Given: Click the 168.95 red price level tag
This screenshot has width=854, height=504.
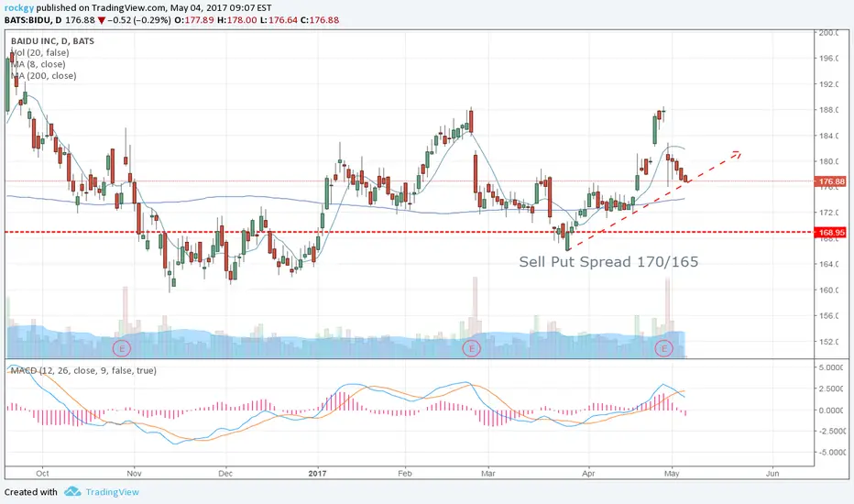Looking at the screenshot, I should pos(830,233).
